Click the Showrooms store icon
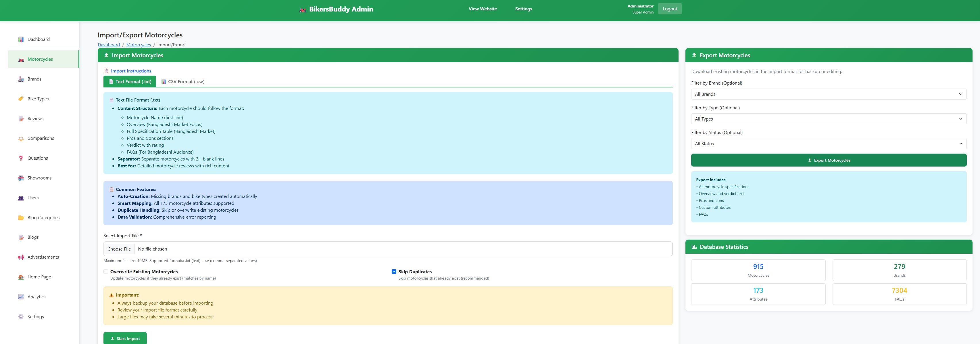The width and height of the screenshot is (980, 344). 21,178
